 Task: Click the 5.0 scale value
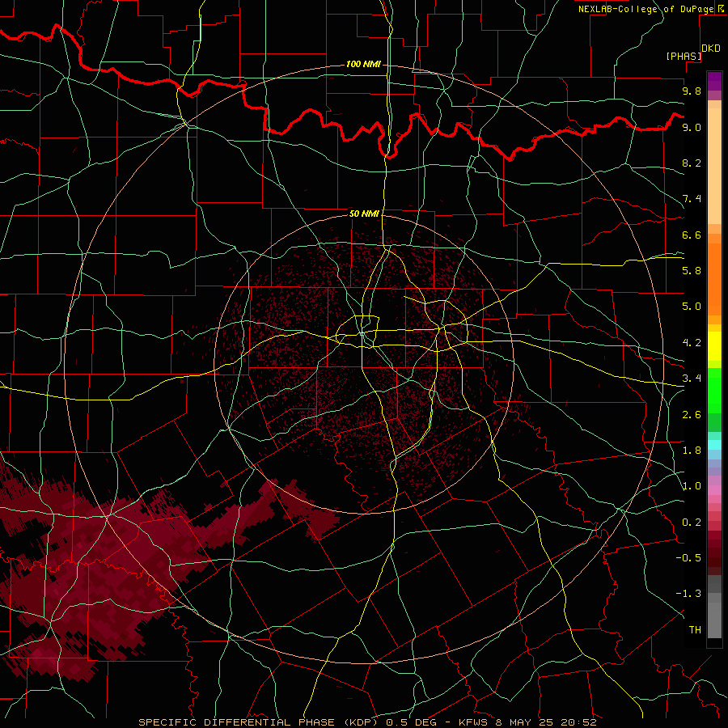click(692, 307)
